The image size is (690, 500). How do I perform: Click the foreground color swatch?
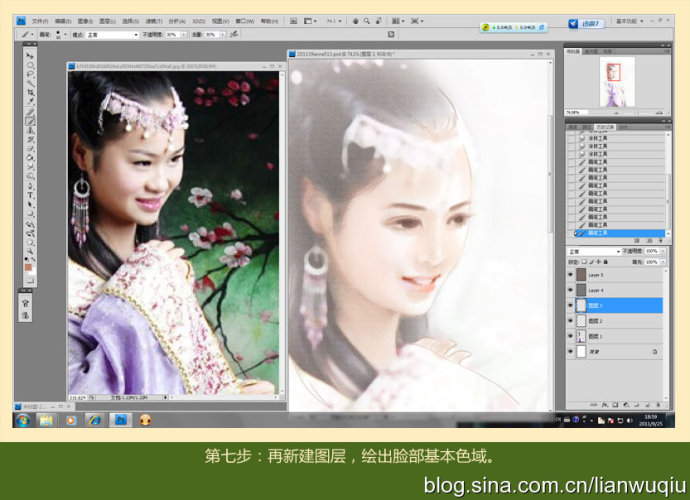coord(28,268)
